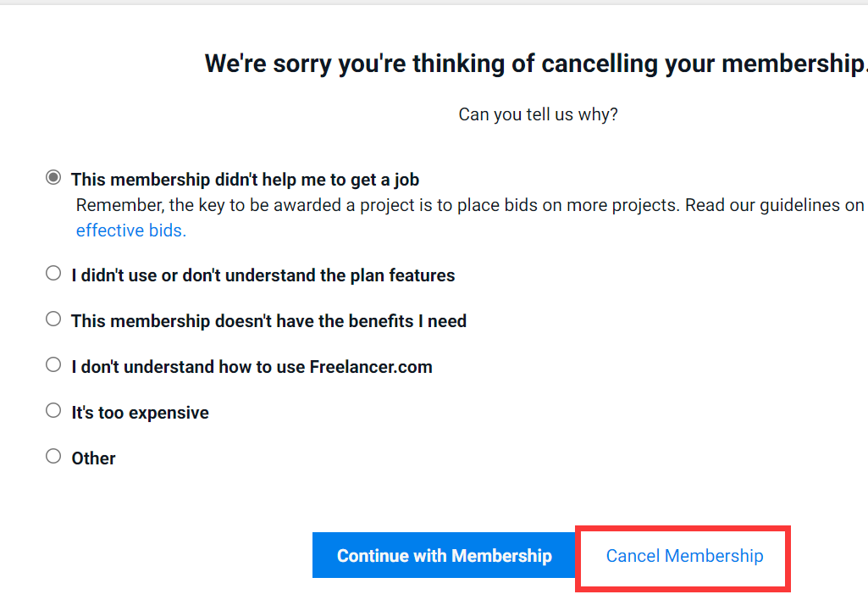Select radio button for "doesn't have the benefits I need"

click(53, 319)
